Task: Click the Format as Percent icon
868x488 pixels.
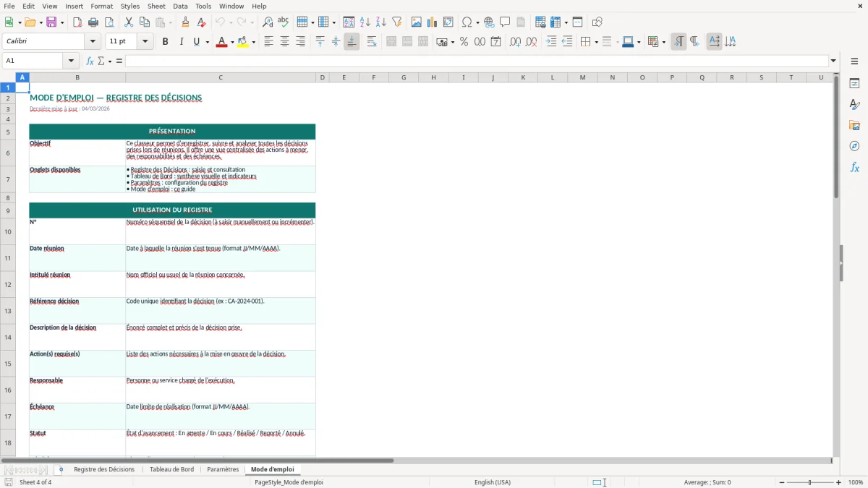Action: coord(464,42)
